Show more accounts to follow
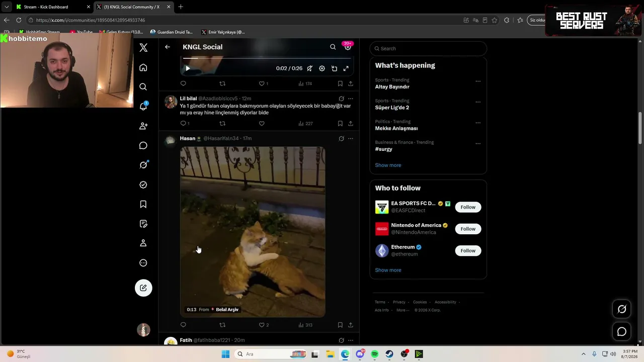Viewport: 644px width, 362px height. tap(388, 270)
